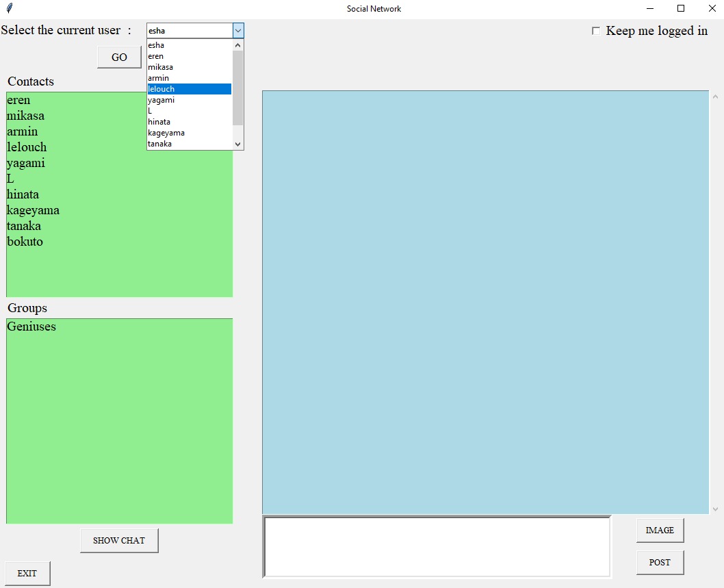The height and width of the screenshot is (588, 724).
Task: Minimize the Social Network window
Action: click(650, 8)
